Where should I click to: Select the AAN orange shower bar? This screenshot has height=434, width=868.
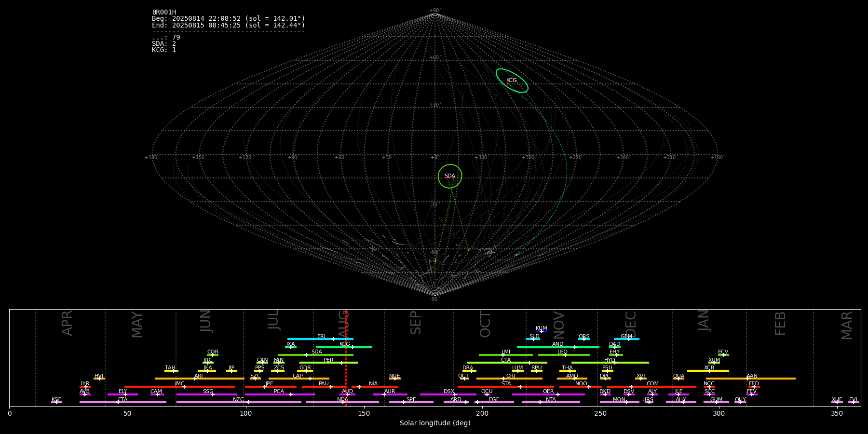click(751, 379)
